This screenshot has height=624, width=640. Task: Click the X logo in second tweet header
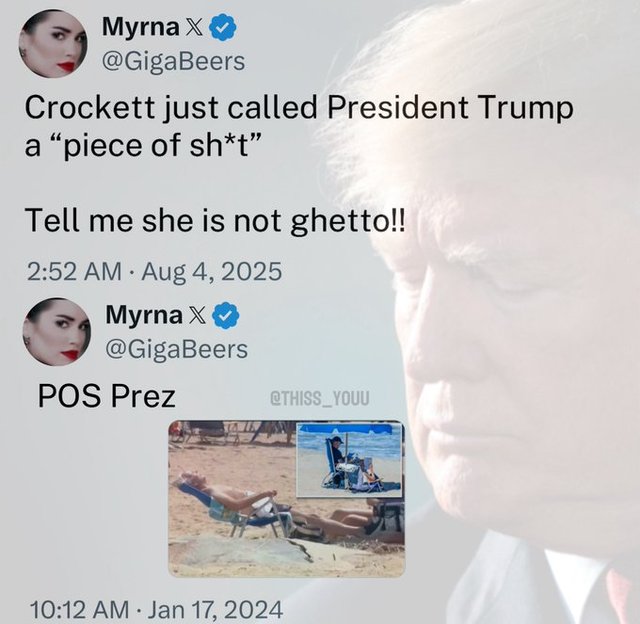tap(198, 315)
